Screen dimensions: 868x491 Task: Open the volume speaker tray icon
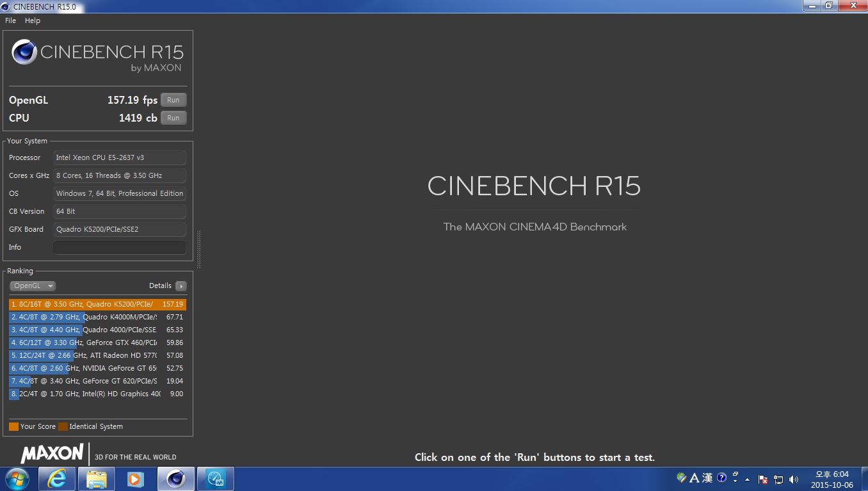794,479
